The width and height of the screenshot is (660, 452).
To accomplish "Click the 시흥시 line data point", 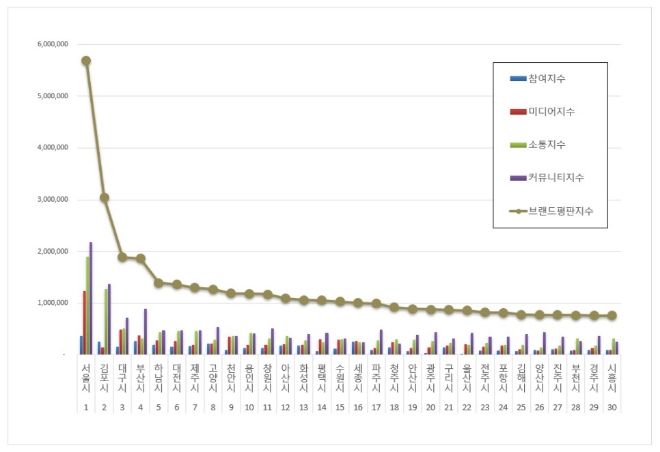I will pos(612,315).
